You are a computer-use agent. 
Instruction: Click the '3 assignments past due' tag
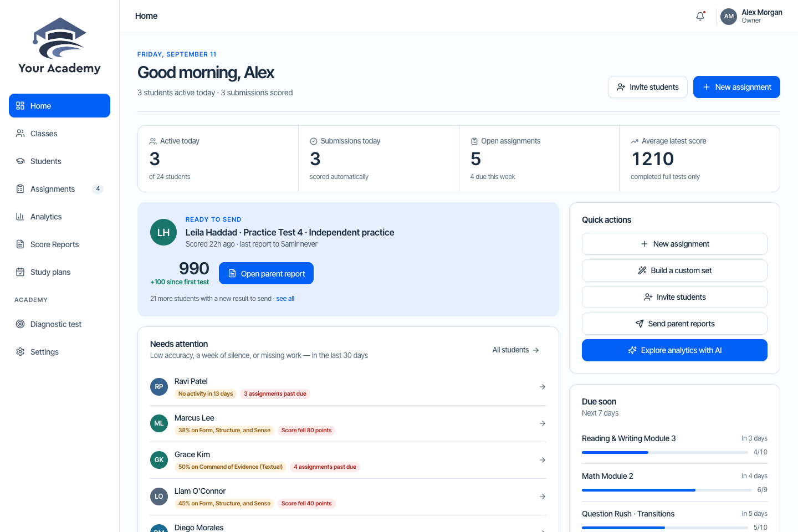275,394
